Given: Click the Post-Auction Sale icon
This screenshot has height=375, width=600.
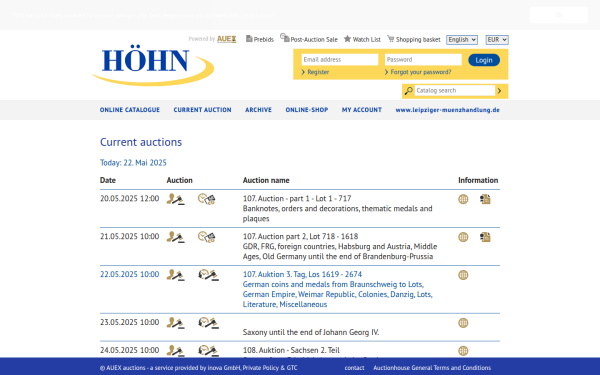Looking at the screenshot, I should pyautogui.click(x=284, y=38).
